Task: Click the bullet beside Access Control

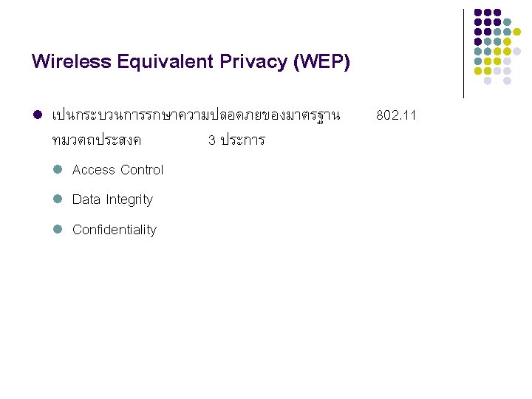Action: coord(57,169)
